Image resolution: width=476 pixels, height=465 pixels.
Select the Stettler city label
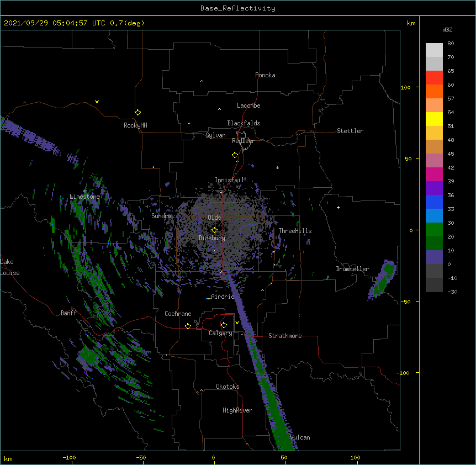(350, 131)
